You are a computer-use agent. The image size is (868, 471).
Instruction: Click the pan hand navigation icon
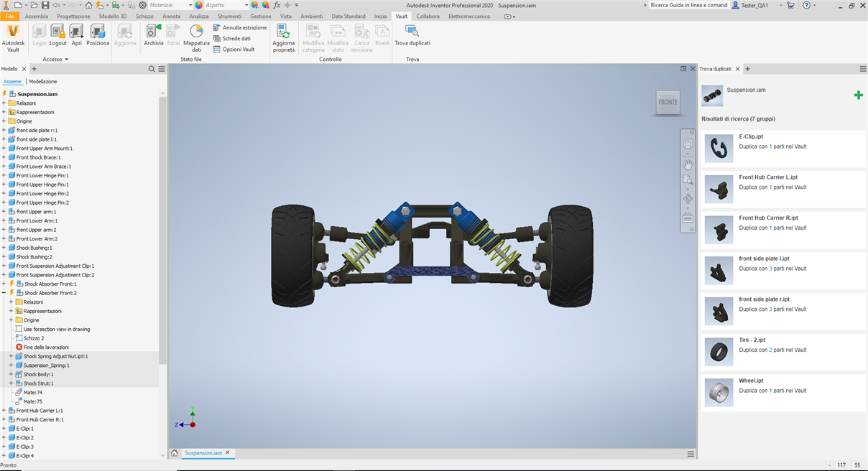(x=688, y=164)
